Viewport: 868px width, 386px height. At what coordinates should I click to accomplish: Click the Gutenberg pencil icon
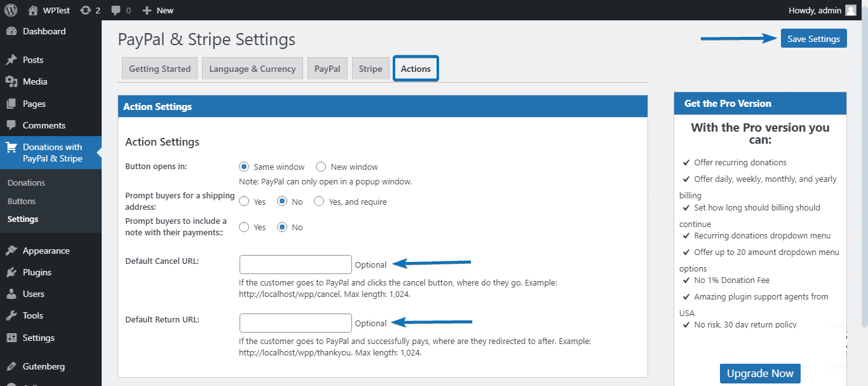click(x=11, y=366)
